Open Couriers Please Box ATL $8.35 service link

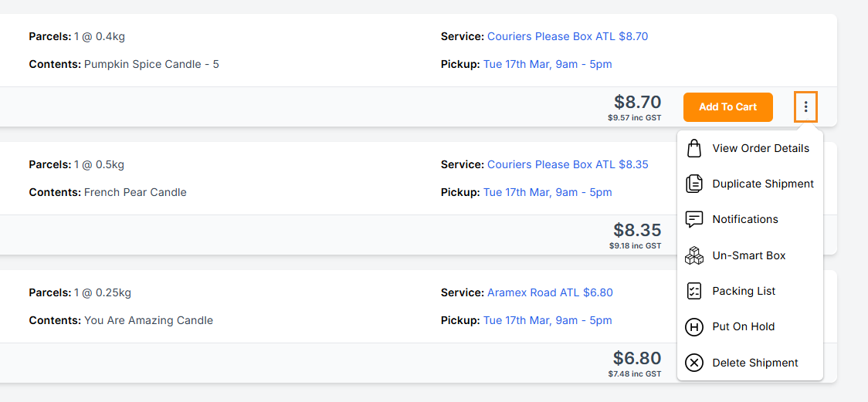(x=568, y=164)
